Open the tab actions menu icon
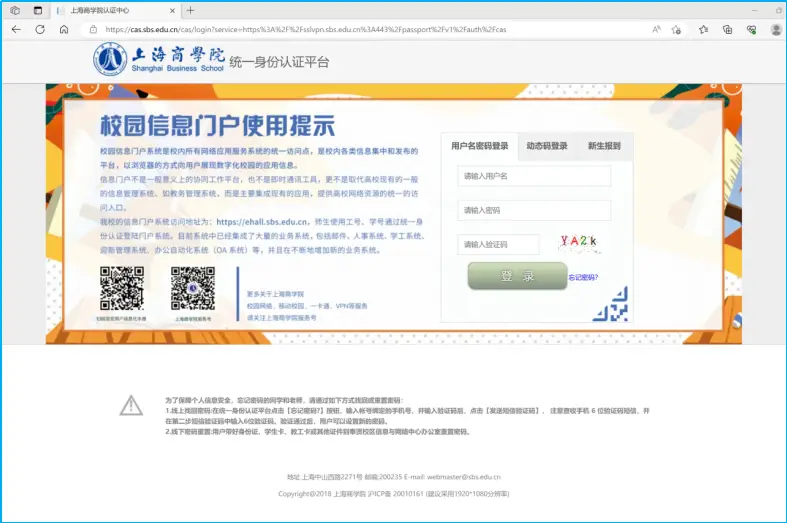Image resolution: width=787 pixels, height=523 pixels. point(38,10)
